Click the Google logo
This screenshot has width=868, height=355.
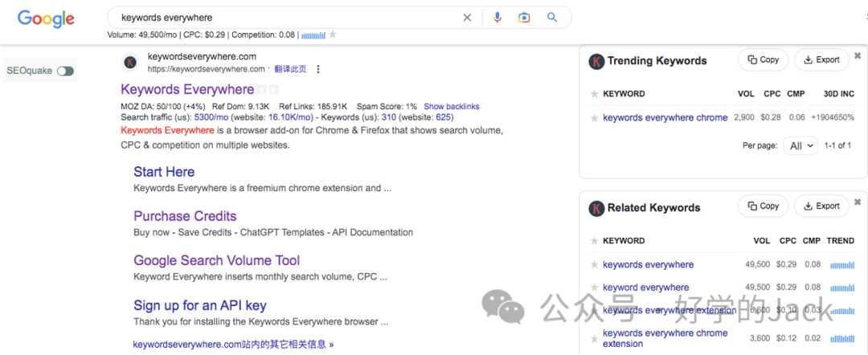[x=46, y=18]
